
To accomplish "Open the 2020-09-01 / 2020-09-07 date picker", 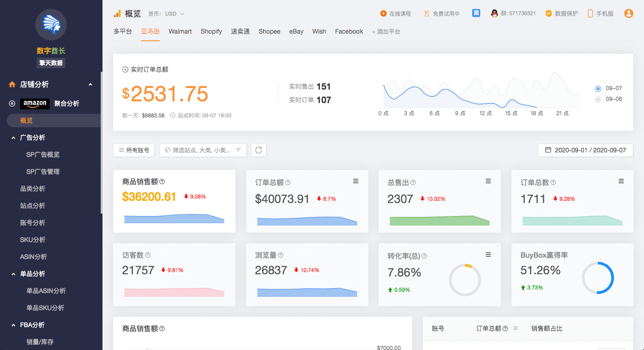I will [x=585, y=150].
